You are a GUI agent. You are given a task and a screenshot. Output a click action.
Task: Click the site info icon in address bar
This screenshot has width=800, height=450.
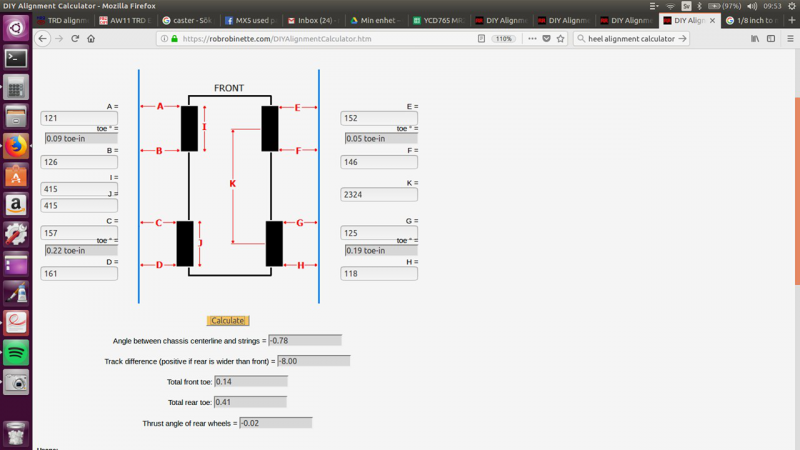pyautogui.click(x=164, y=39)
